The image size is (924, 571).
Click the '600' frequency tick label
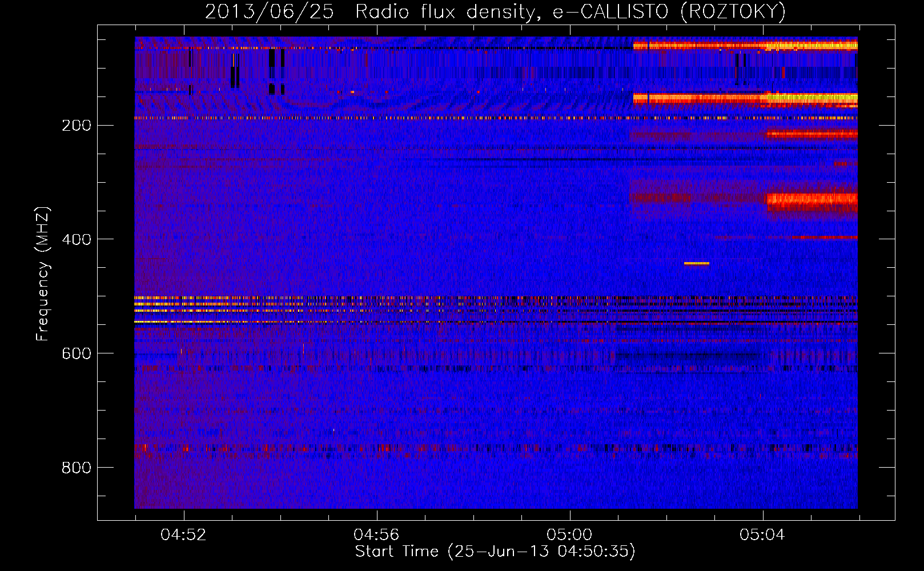pos(77,354)
